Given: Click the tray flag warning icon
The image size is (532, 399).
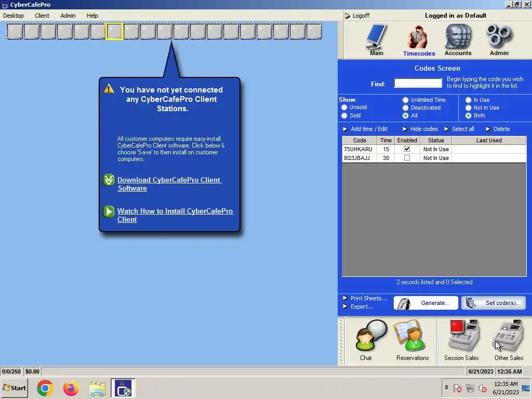Looking at the screenshot, I should tap(457, 388).
